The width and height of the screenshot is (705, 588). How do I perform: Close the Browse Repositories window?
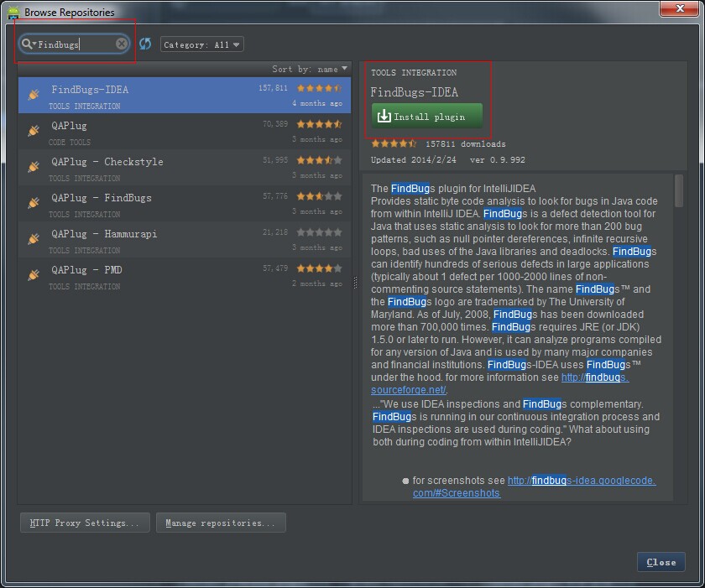pos(679,8)
